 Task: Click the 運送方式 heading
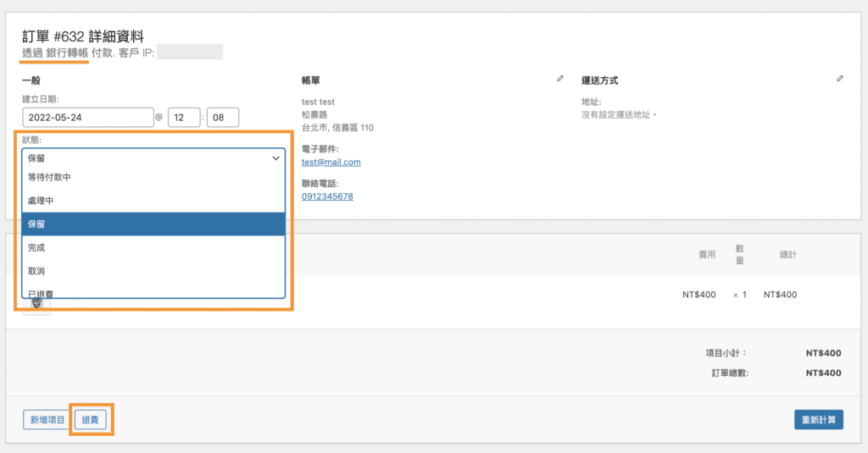point(599,80)
